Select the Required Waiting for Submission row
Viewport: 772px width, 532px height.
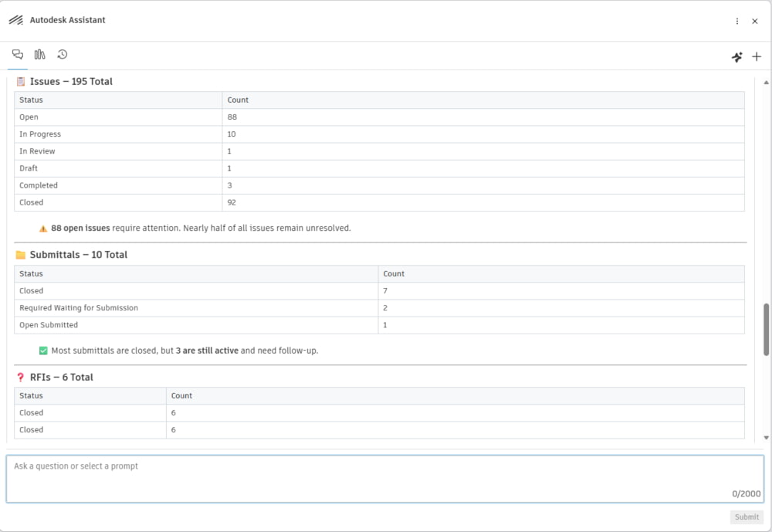coord(379,308)
